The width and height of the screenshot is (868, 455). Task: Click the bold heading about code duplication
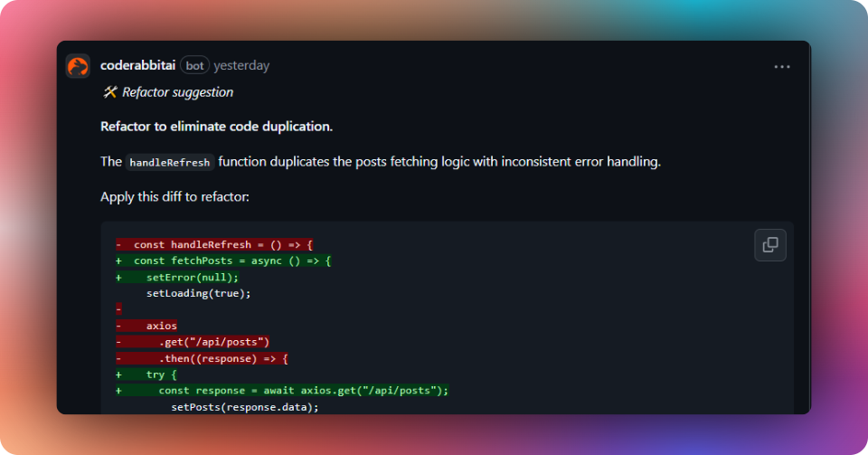(216, 126)
